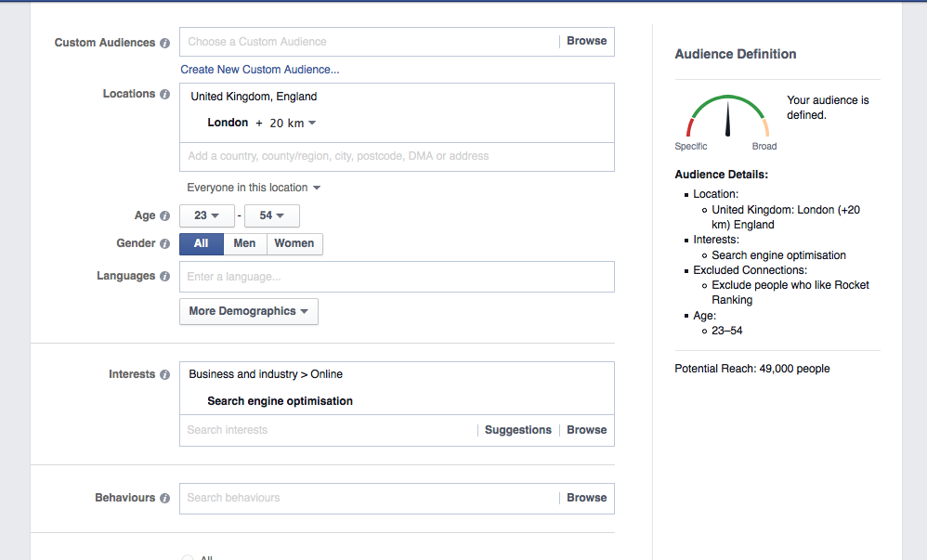Select the All radio button below Behaviours
The width and height of the screenshot is (927, 560).
(188, 556)
